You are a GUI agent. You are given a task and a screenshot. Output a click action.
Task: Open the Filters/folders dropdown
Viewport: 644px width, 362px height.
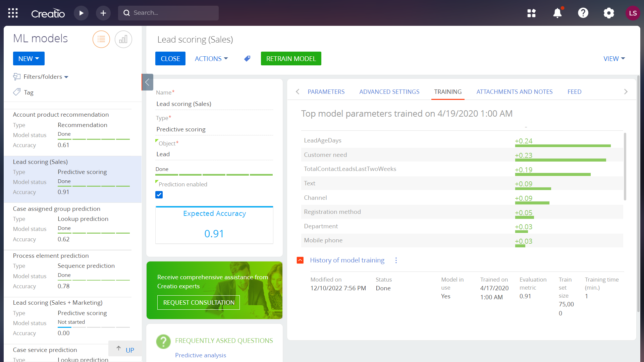tap(40, 76)
